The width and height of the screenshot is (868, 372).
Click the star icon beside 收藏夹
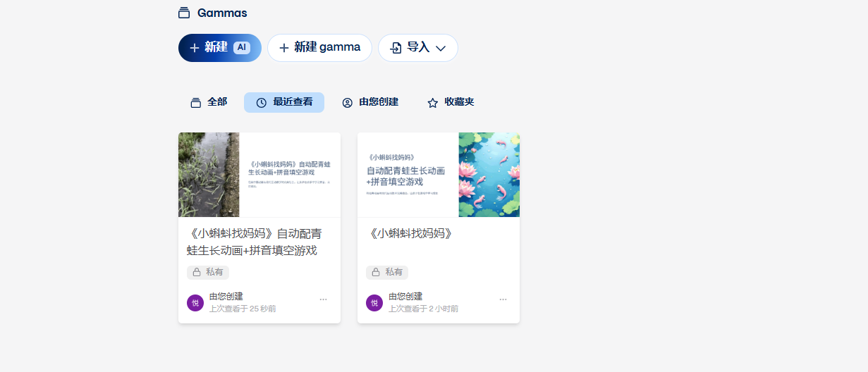(433, 103)
